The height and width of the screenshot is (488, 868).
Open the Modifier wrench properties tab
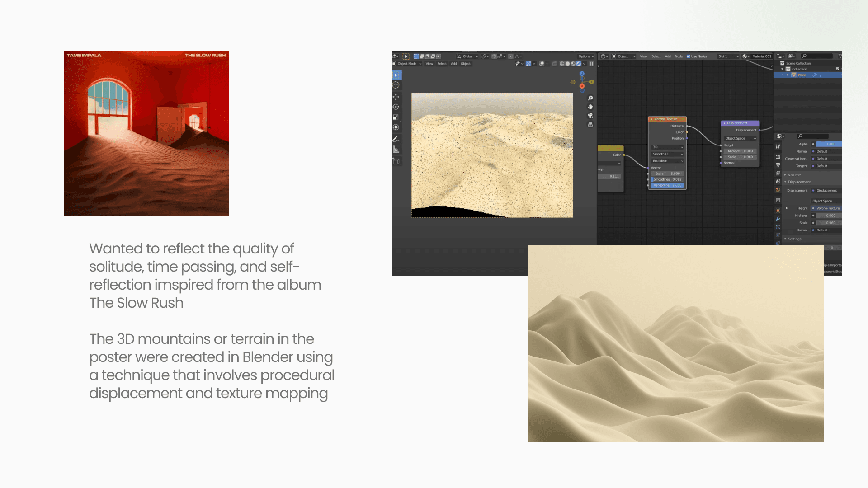(778, 219)
